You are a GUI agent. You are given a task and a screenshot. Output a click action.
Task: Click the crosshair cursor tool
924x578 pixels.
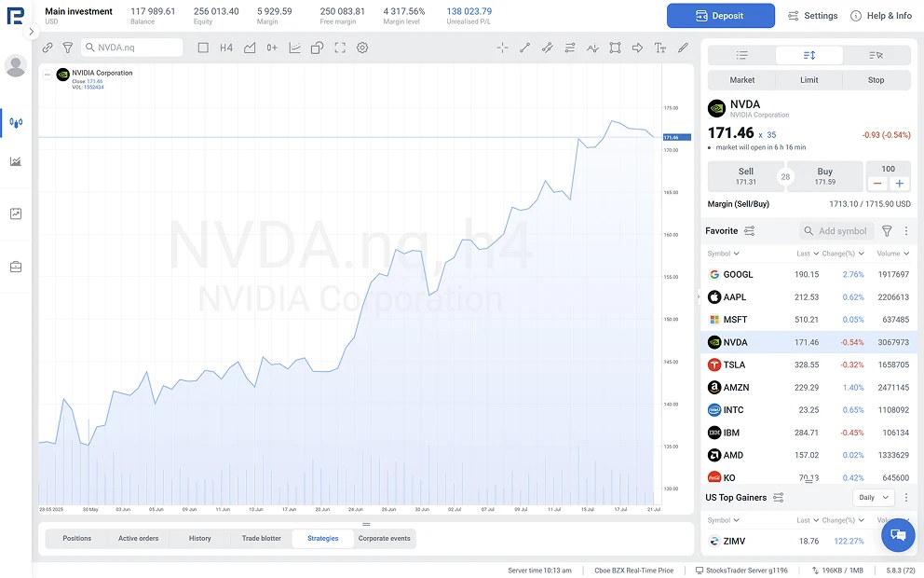tap(503, 48)
